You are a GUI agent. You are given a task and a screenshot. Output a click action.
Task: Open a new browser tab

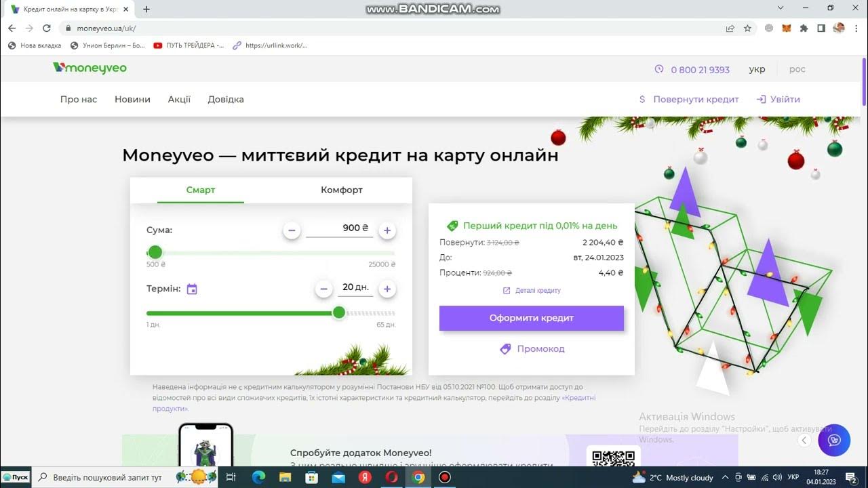click(146, 9)
